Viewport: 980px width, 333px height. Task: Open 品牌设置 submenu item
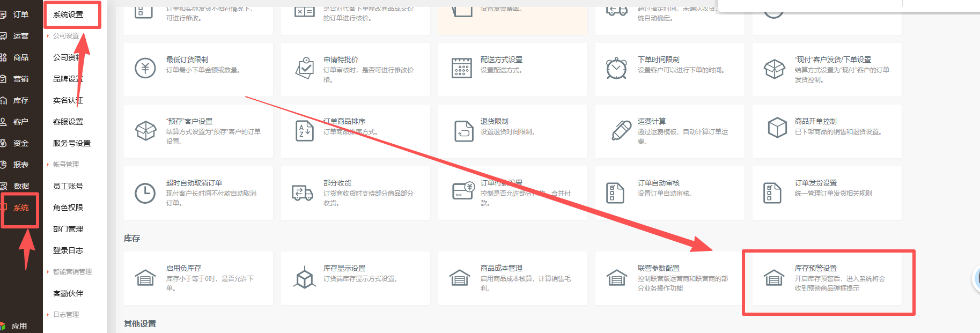[x=68, y=79]
